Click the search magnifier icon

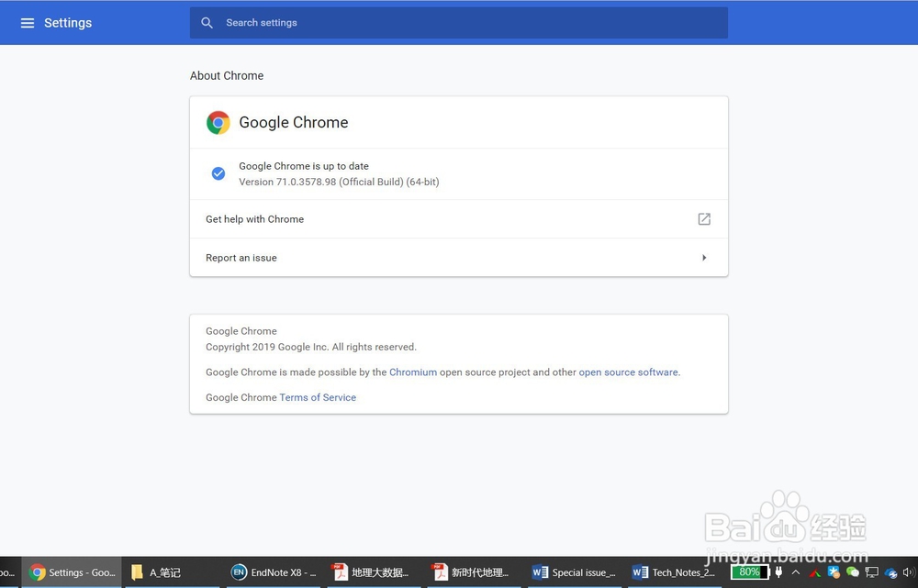click(x=207, y=23)
